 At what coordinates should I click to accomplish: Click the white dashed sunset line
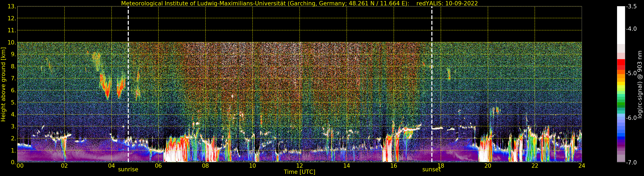click(432, 84)
